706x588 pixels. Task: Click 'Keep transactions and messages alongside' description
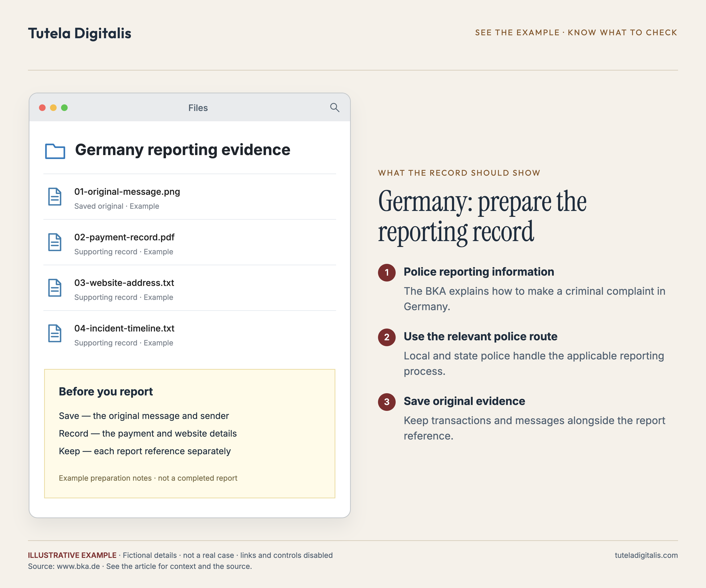(535, 429)
